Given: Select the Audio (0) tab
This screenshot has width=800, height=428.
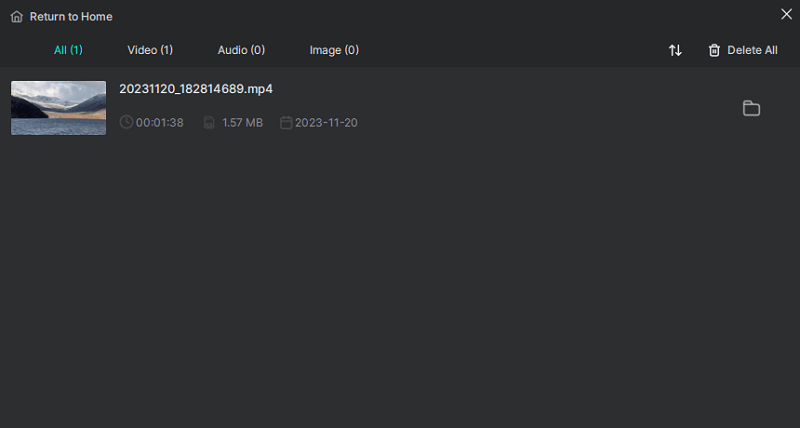Looking at the screenshot, I should point(241,50).
